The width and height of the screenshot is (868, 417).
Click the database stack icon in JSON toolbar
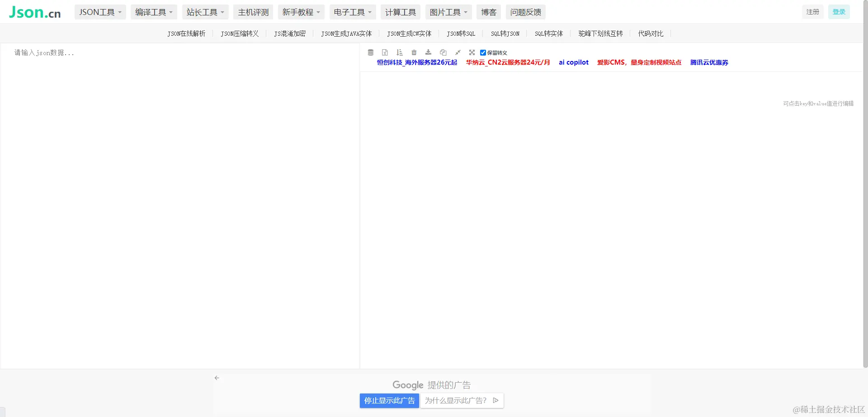(x=371, y=52)
